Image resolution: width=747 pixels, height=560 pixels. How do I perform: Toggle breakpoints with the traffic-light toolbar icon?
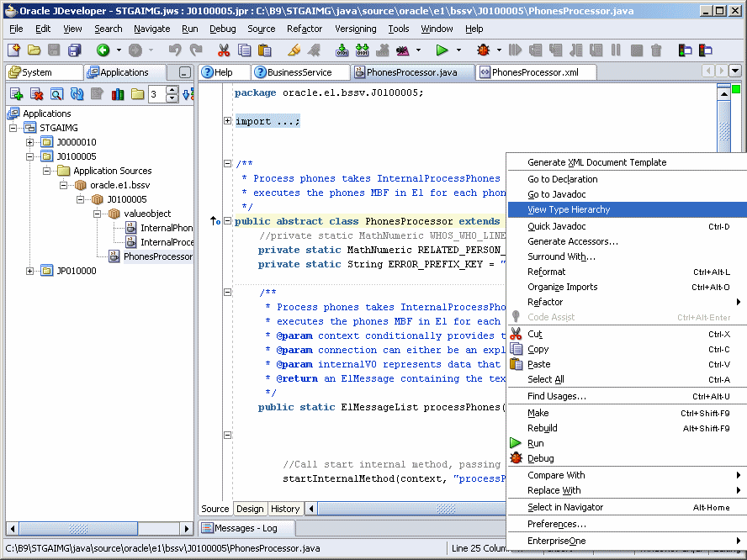[683, 52]
